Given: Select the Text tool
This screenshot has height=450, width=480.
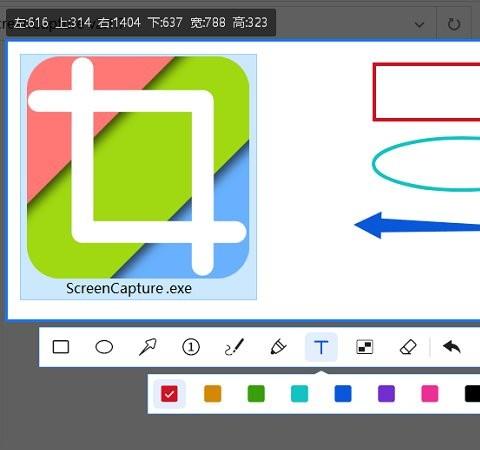Looking at the screenshot, I should tap(321, 347).
